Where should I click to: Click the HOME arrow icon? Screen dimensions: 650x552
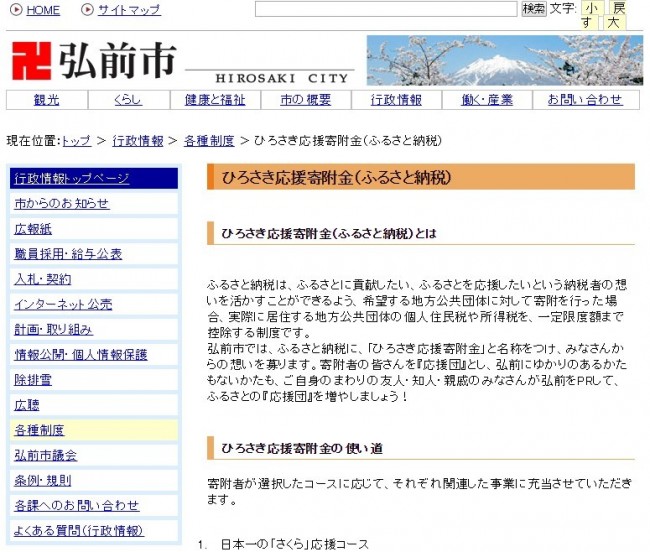16,10
